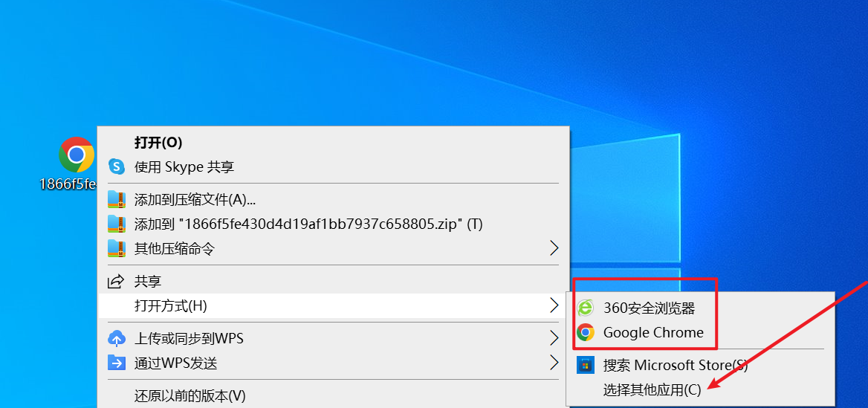Click the share arrow icon beside 共享
This screenshot has width=868, height=408.
pyautogui.click(x=116, y=281)
